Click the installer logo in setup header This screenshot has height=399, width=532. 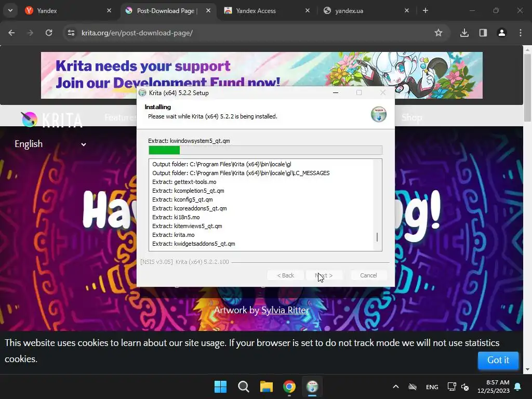(x=379, y=114)
